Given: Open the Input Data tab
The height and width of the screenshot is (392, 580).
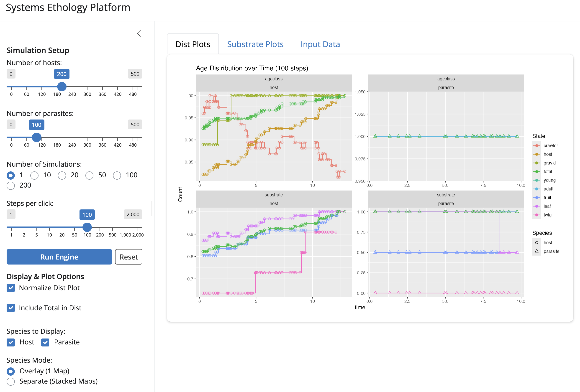Looking at the screenshot, I should pos(320,44).
